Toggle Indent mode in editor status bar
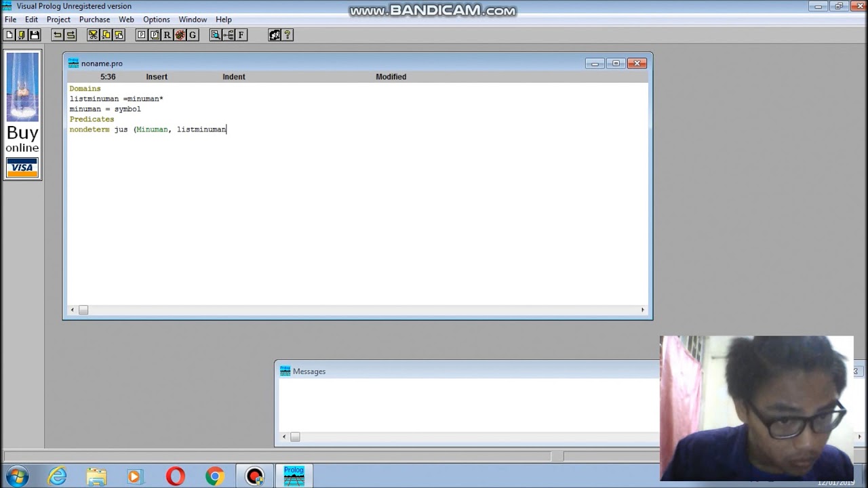The width and height of the screenshot is (868, 488). (234, 77)
